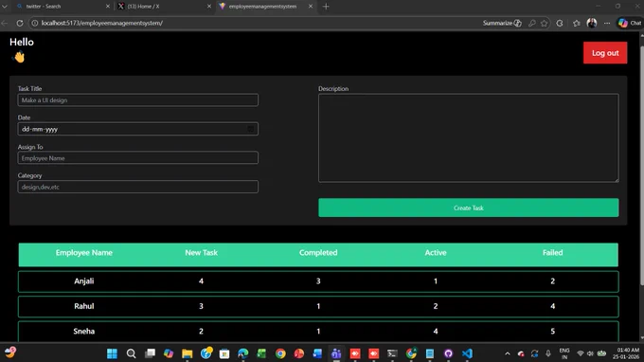The image size is (644, 362).
Task: Open Wi-Fi network tray icon
Action: (581, 353)
